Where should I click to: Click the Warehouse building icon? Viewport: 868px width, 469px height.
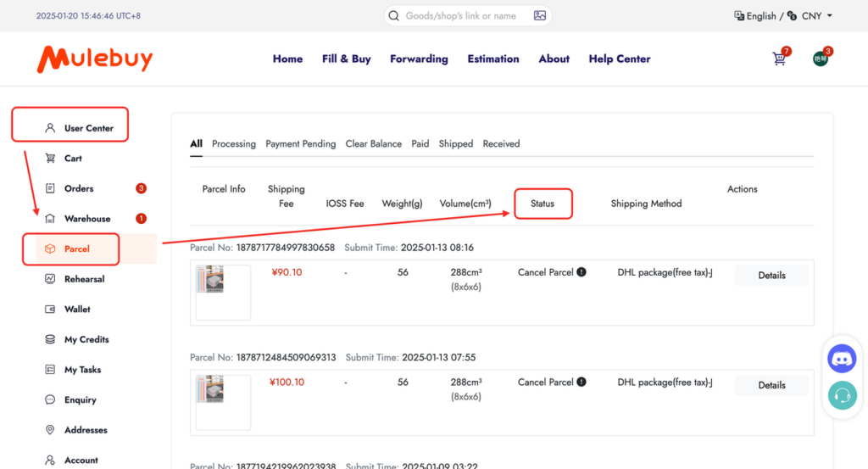click(x=50, y=218)
